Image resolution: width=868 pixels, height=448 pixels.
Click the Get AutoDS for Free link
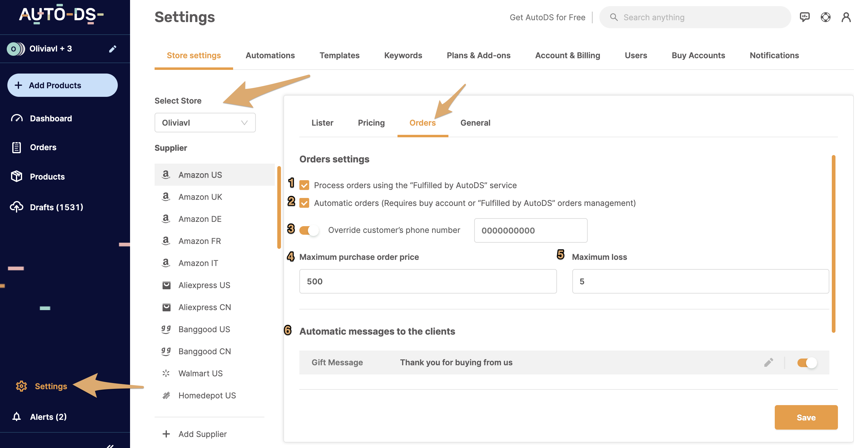pyautogui.click(x=547, y=17)
